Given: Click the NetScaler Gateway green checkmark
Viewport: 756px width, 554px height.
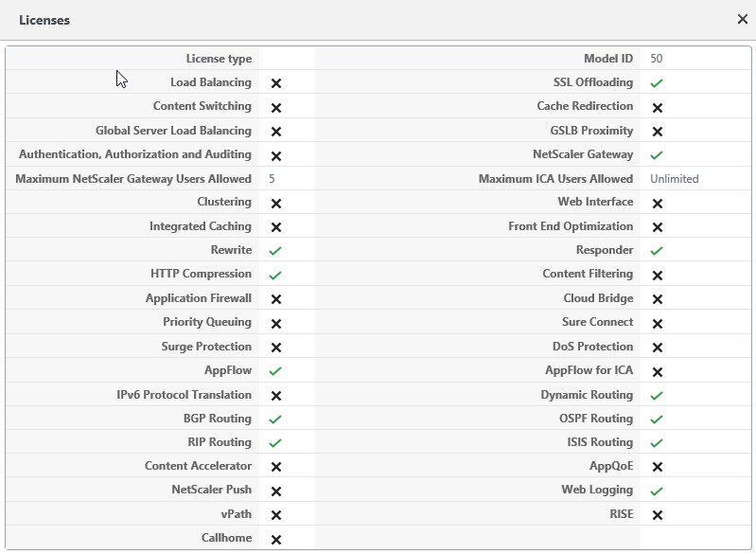Looking at the screenshot, I should [657, 155].
